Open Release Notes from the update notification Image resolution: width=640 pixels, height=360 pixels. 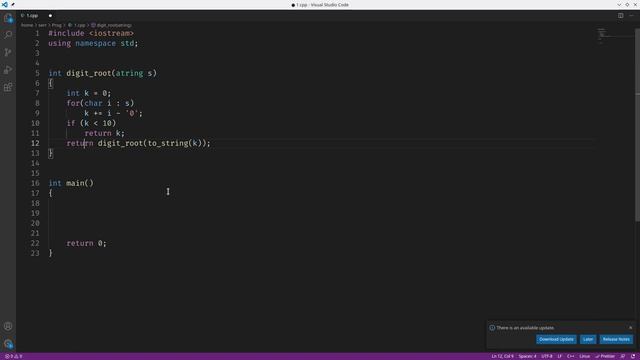point(616,339)
